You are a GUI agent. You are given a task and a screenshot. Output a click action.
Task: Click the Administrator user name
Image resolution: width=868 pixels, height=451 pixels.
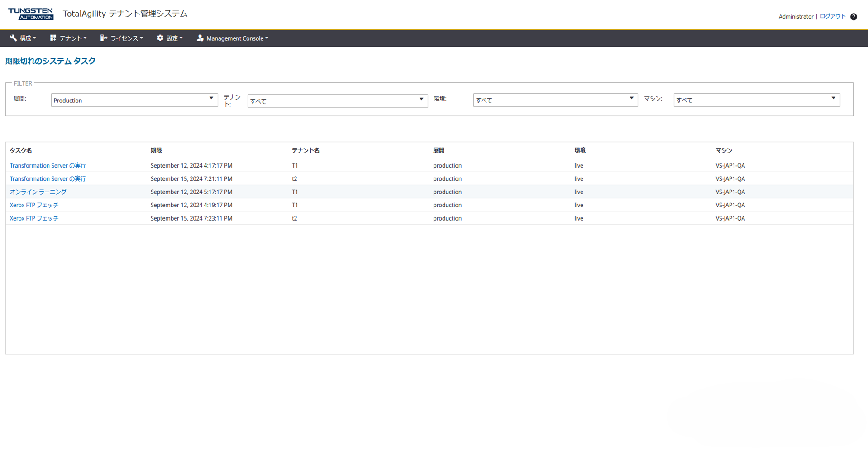pos(796,17)
